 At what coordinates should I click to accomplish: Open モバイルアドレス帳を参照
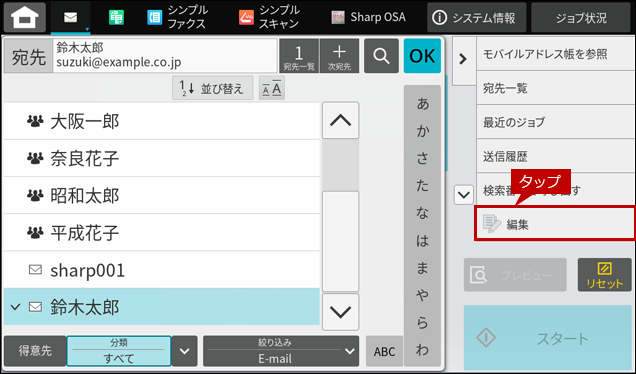(x=556, y=54)
